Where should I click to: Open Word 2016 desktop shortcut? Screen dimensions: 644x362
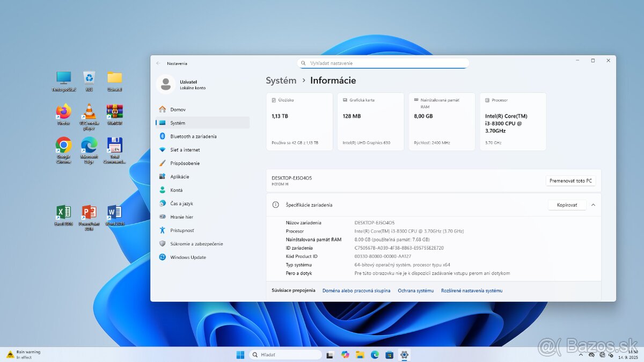(114, 212)
